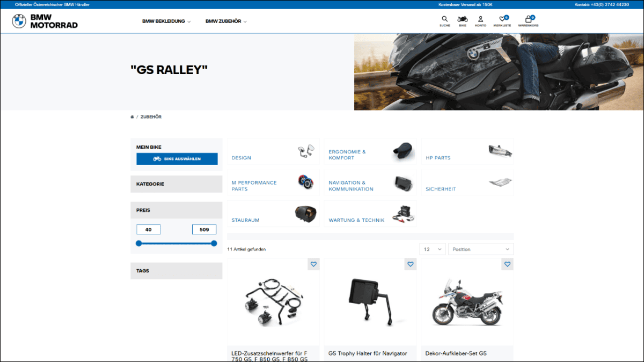Add LED-Zusatzscheinwerfer to wishlist via heart

tap(313, 264)
